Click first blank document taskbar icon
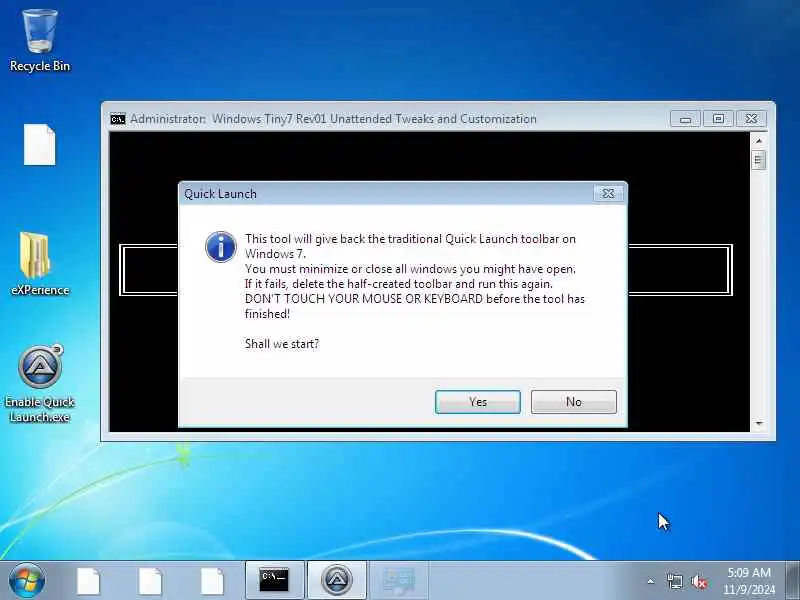This screenshot has height=600, width=800. click(x=88, y=581)
